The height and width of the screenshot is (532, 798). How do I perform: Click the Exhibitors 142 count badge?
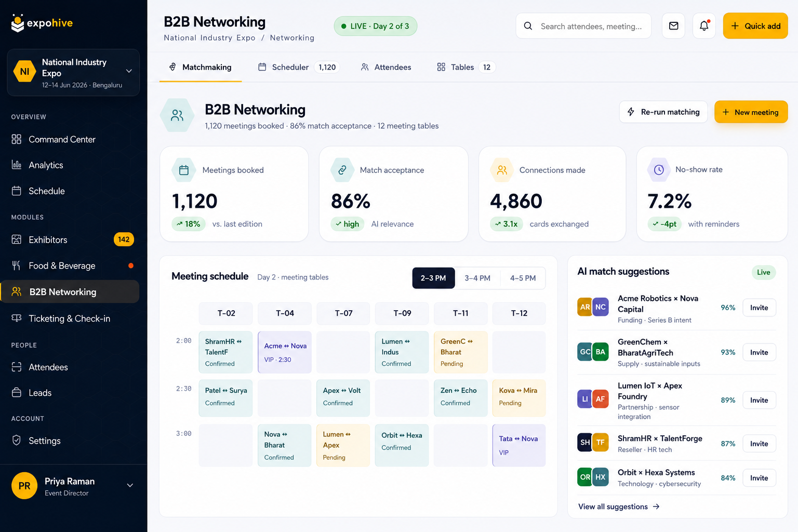tap(124, 240)
